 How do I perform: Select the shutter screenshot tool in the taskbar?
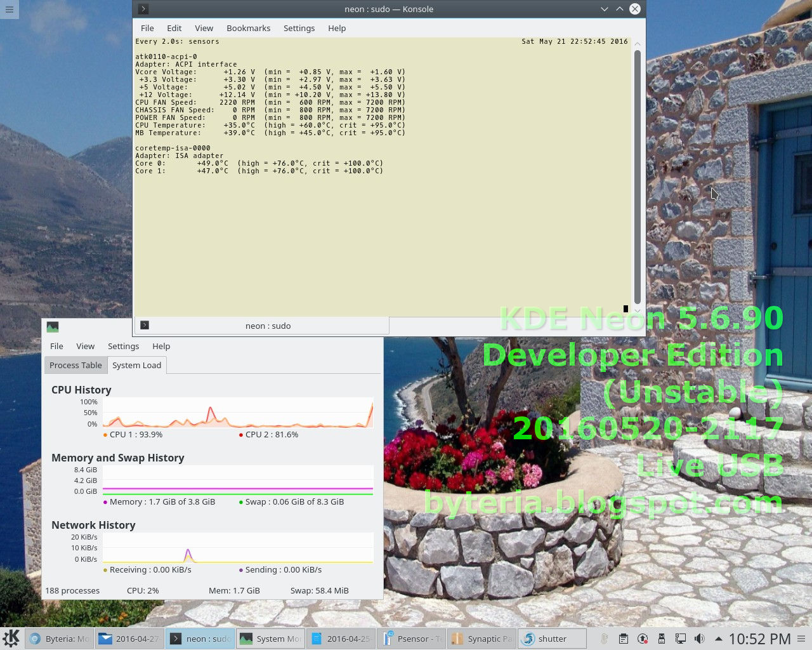552,638
